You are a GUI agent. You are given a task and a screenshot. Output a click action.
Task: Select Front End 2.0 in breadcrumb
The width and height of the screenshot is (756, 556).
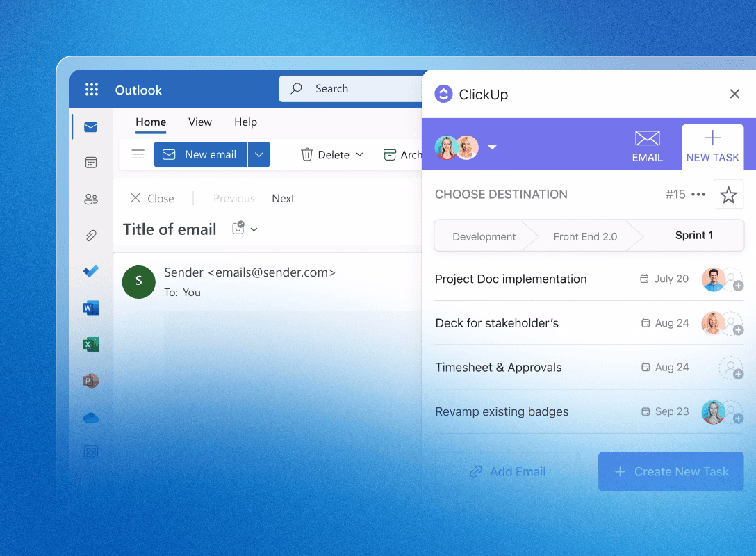coord(585,236)
